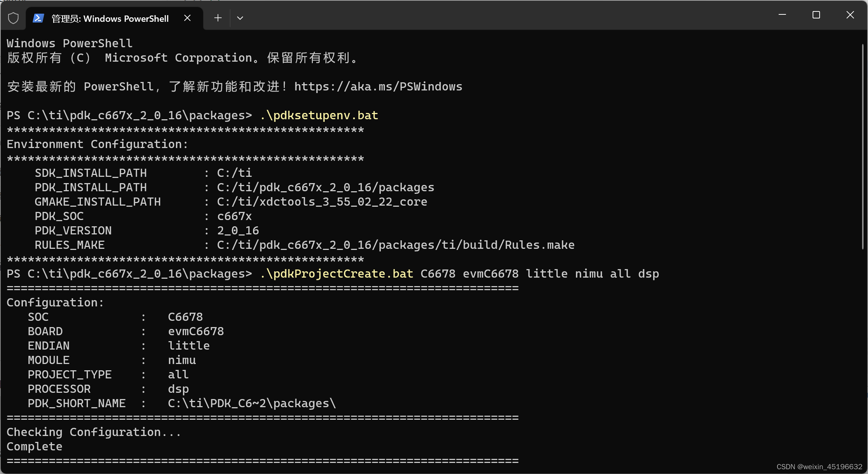Image resolution: width=868 pixels, height=474 pixels.
Task: Click the RULES_MAKE path ending Rules.make
Action: tap(396, 245)
